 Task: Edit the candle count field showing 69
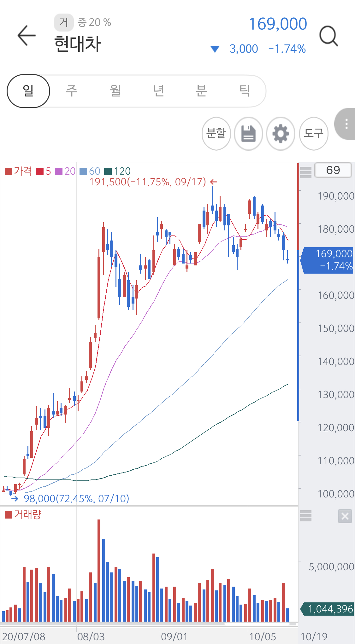(333, 170)
